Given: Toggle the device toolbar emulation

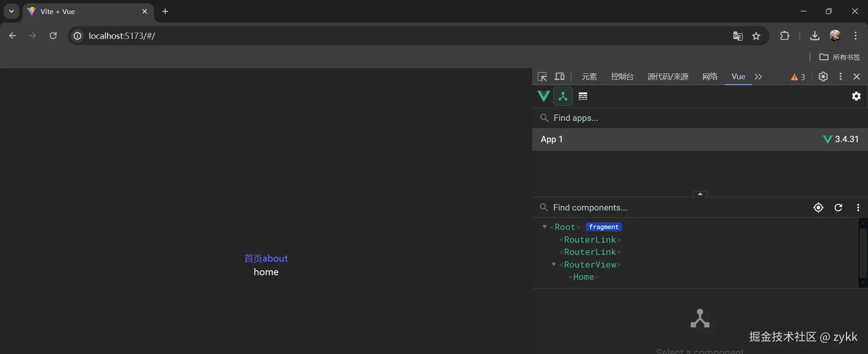Looking at the screenshot, I should pyautogui.click(x=560, y=77).
